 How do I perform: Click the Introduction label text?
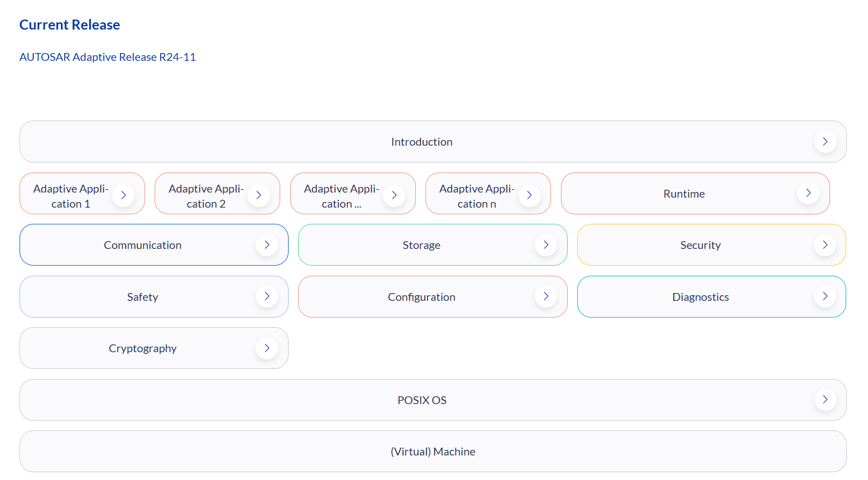pos(421,142)
